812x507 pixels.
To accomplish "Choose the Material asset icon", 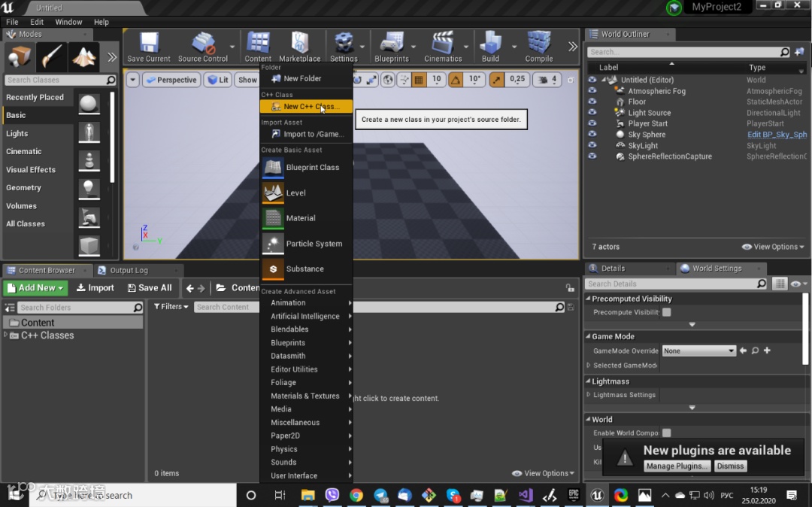I will (x=273, y=219).
